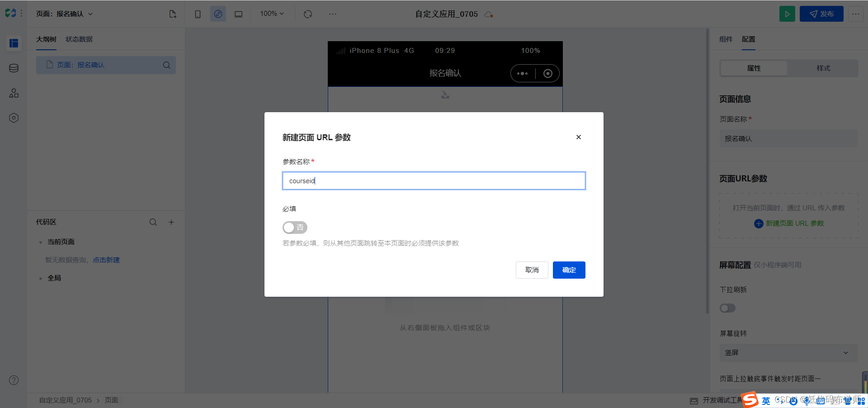Open the 屏幕旋转 竖屏 dropdown
868x408 pixels.
point(788,353)
